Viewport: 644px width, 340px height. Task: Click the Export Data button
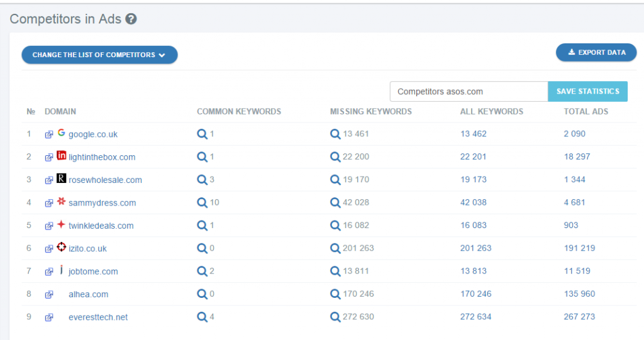596,52
